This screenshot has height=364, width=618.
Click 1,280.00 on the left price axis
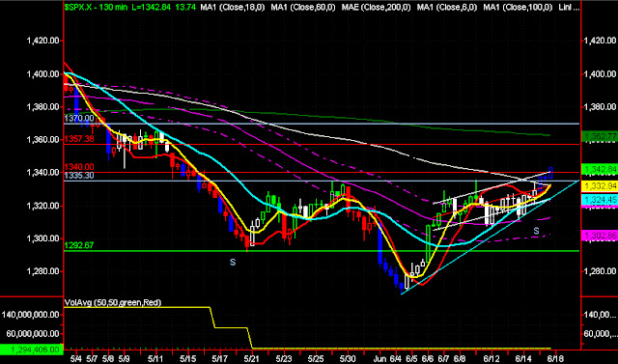tap(43, 271)
